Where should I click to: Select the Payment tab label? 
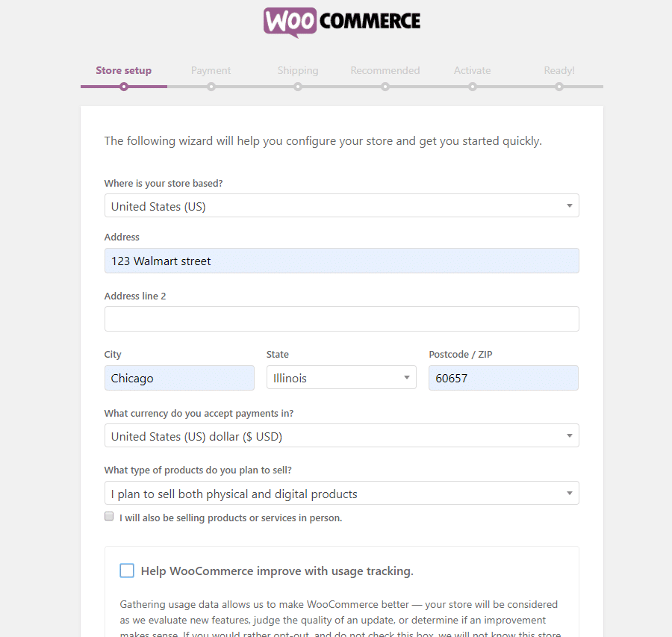click(x=211, y=70)
